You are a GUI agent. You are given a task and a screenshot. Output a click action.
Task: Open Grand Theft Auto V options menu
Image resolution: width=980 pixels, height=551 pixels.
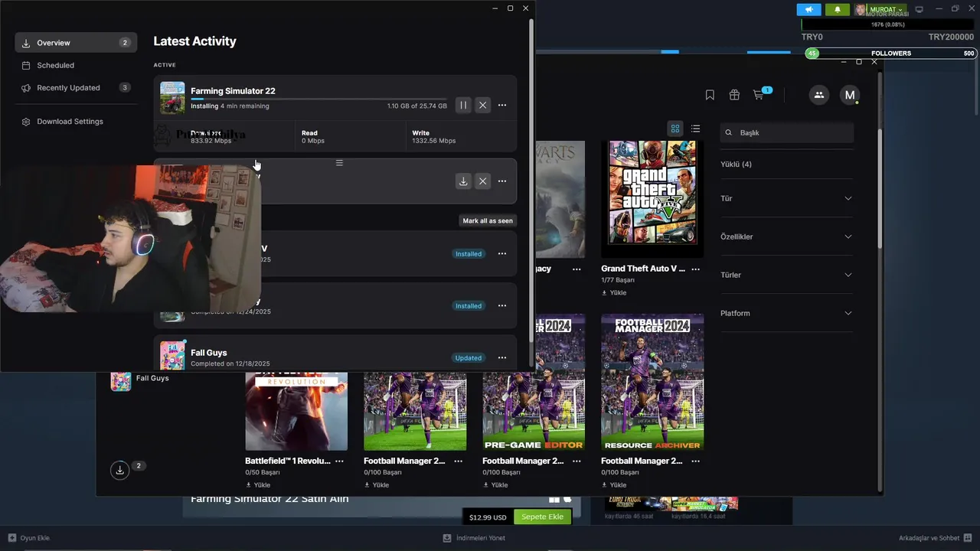point(695,269)
